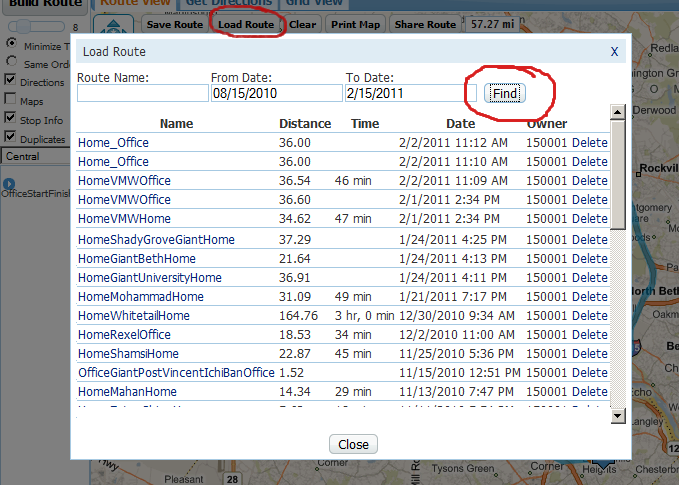Uncheck the Directions checkbox

[10, 82]
